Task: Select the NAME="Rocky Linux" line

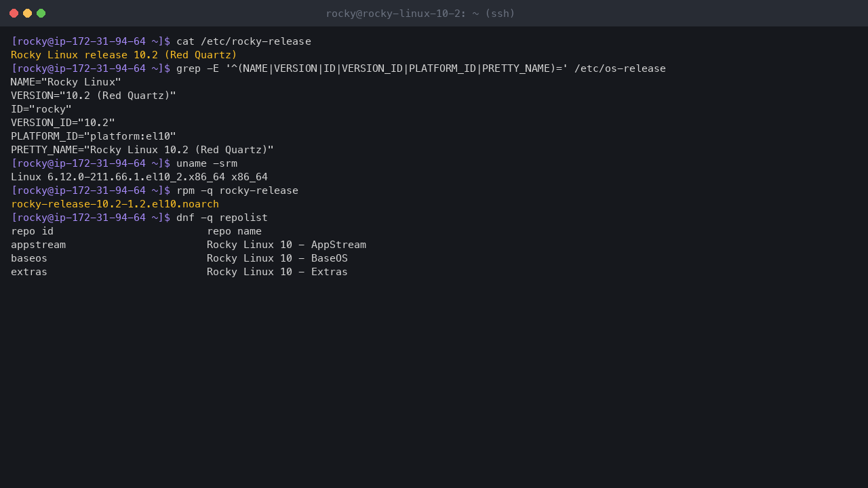Action: click(x=66, y=82)
